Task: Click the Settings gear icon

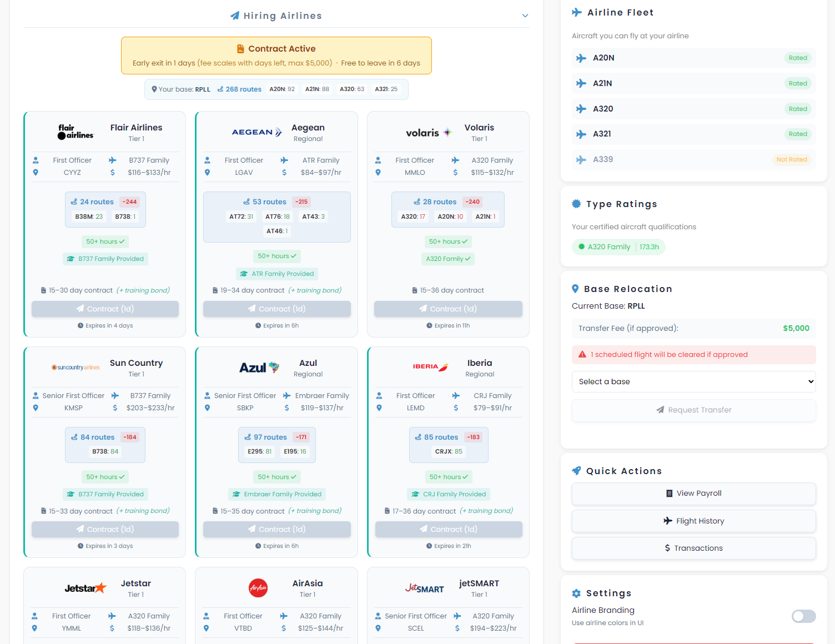Action: [x=576, y=593]
